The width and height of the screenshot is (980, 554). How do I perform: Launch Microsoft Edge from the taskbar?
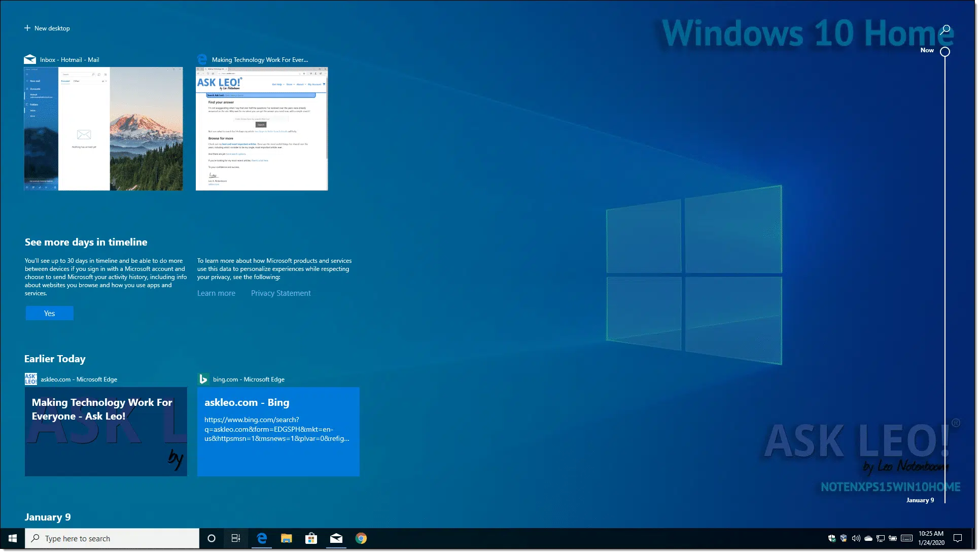pyautogui.click(x=262, y=538)
